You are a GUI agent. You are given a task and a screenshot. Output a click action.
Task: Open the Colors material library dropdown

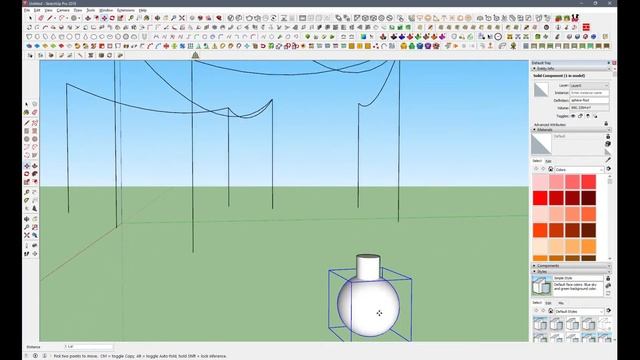click(579, 169)
